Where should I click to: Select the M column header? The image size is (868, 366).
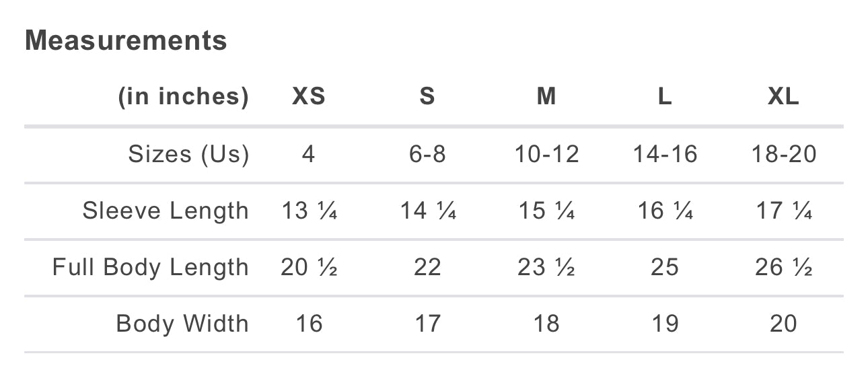546,97
